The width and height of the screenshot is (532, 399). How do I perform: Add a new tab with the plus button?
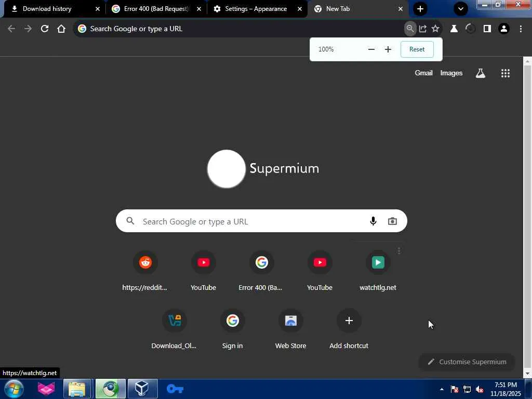pyautogui.click(x=420, y=9)
